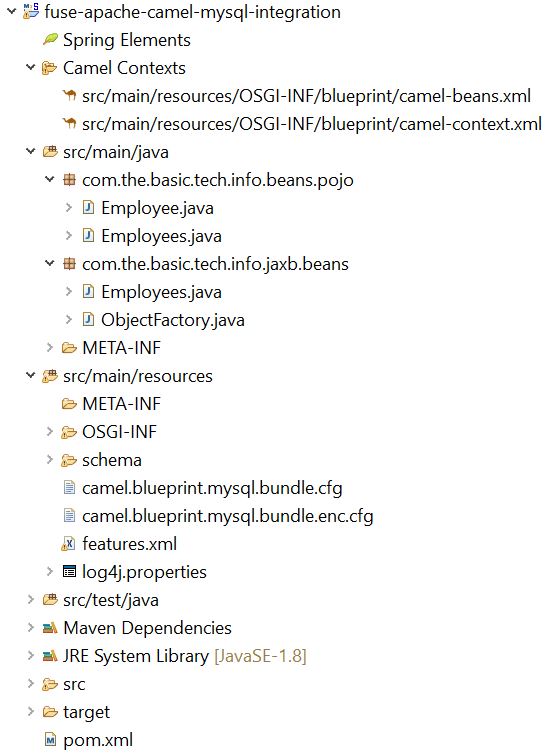Click the target folder icon
Image resolution: width=557 pixels, height=756 pixels.
point(50,712)
